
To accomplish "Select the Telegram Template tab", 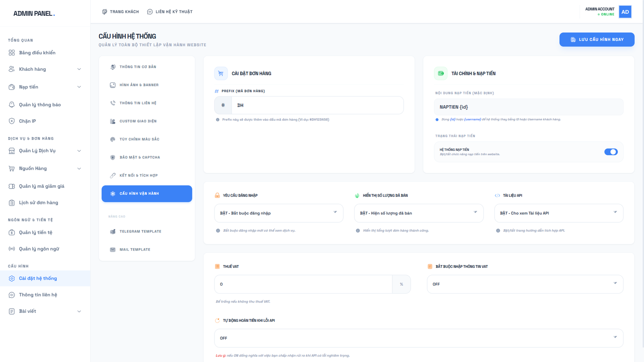I will pos(140,232).
